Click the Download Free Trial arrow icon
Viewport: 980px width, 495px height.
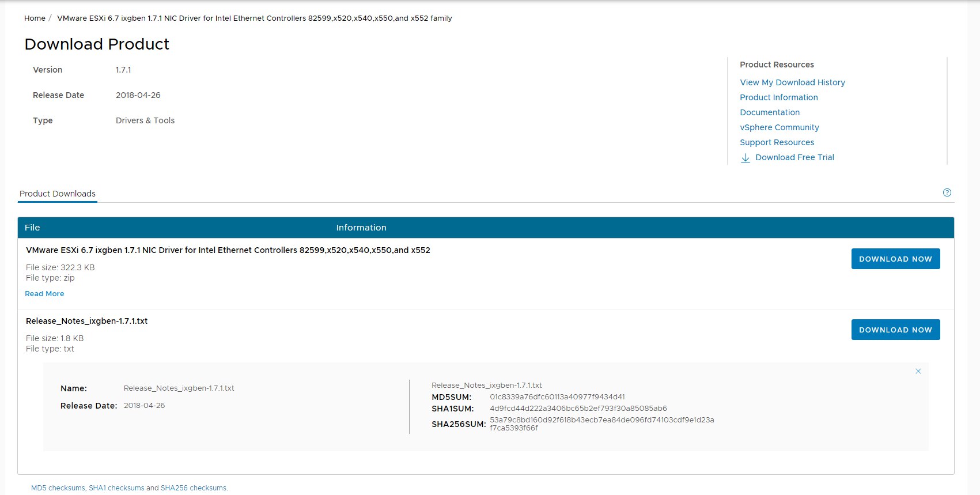(x=745, y=158)
